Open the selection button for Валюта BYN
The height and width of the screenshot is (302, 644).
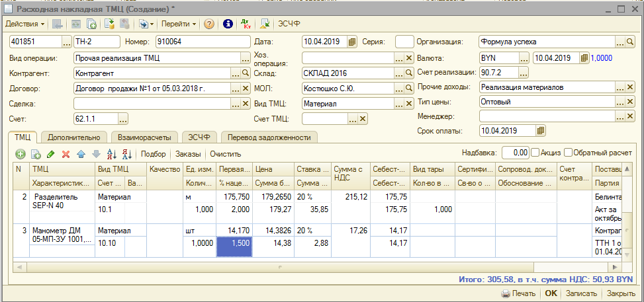pyautogui.click(x=525, y=57)
